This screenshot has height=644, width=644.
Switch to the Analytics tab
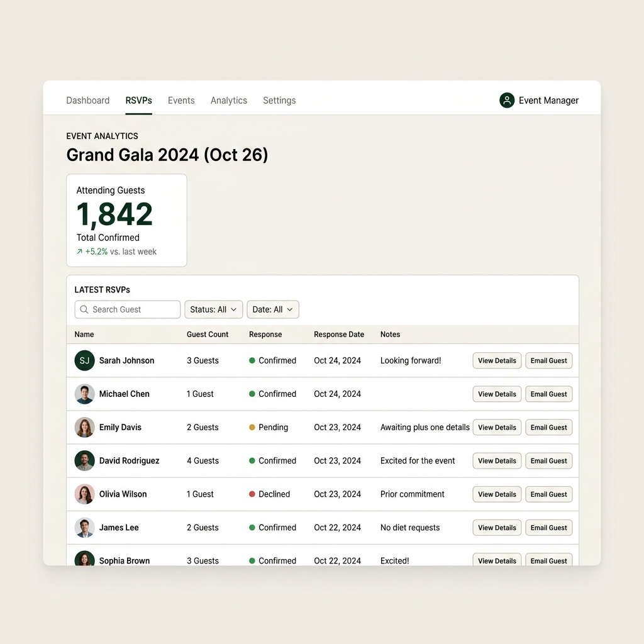228,100
